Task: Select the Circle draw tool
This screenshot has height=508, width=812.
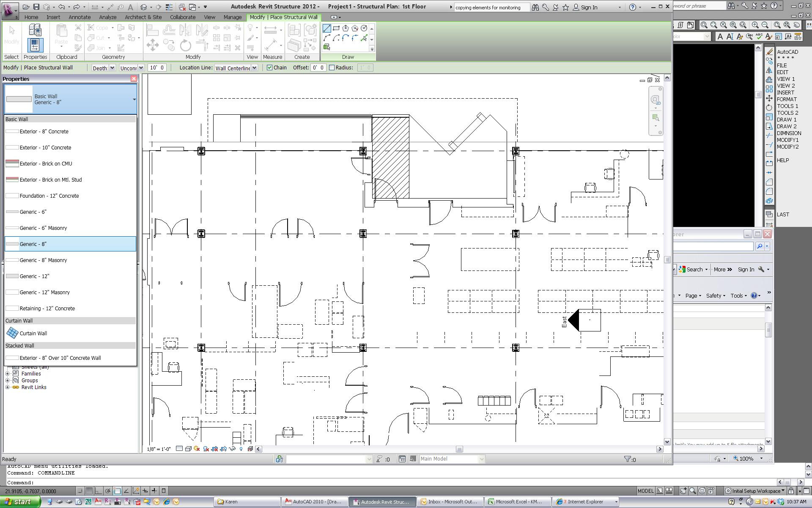Action: (x=364, y=28)
